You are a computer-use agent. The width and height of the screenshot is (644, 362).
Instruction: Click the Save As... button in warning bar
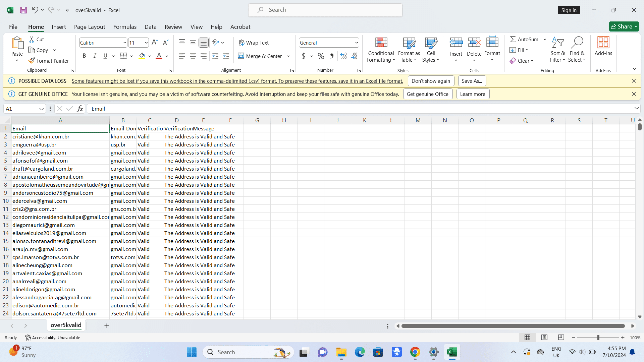[472, 81]
